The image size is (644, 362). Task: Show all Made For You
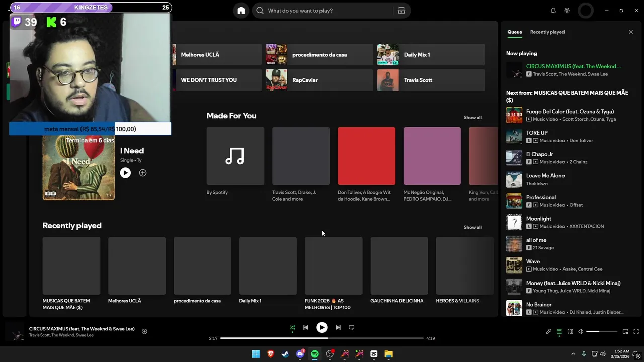472,117
